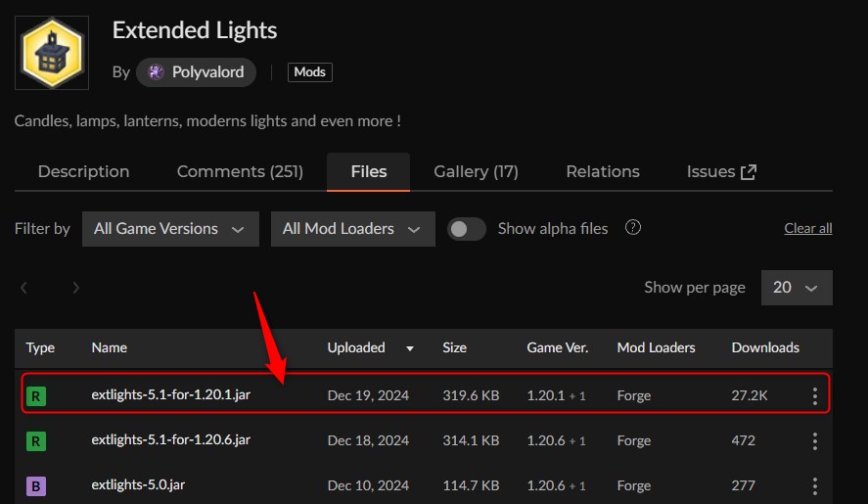Open the Issues external link tab

[x=721, y=171]
